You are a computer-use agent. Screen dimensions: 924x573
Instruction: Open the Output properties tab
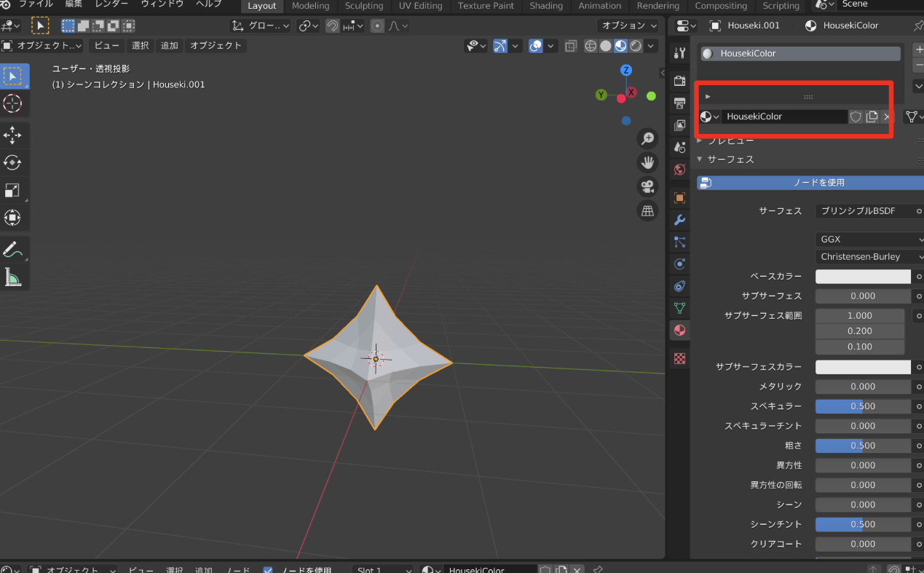(679, 103)
